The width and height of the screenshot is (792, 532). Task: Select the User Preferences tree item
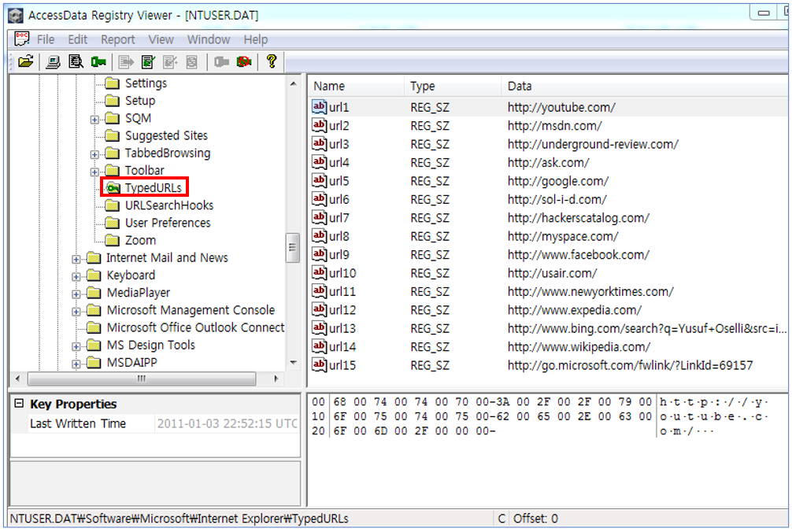tap(168, 223)
